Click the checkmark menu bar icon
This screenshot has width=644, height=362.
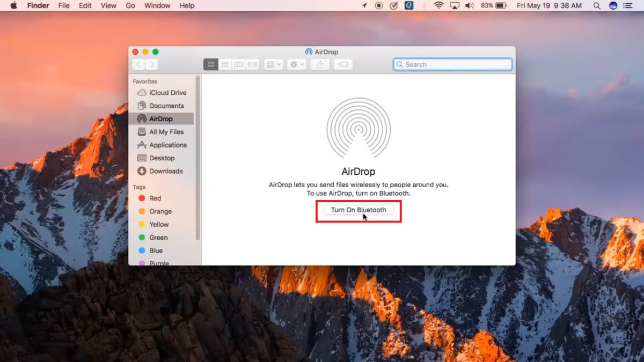394,5
